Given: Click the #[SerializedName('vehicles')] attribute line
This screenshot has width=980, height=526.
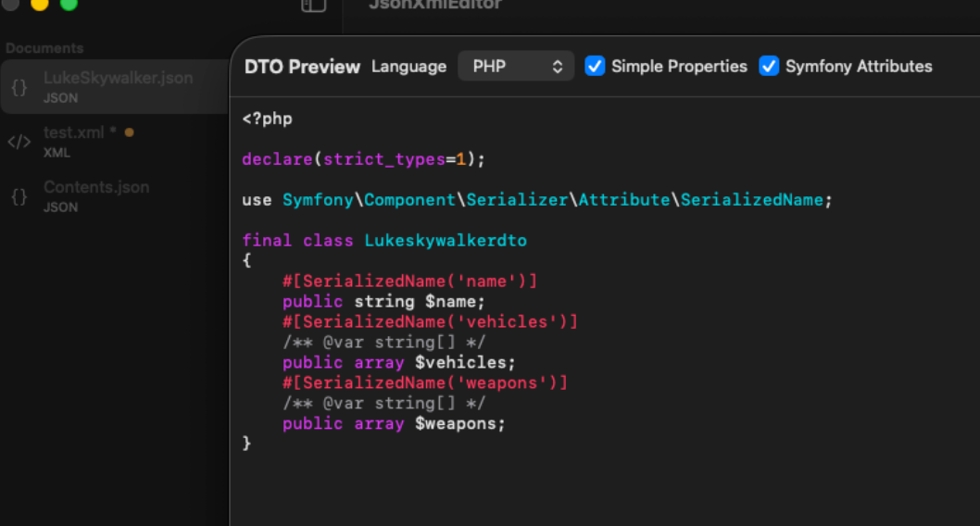Looking at the screenshot, I should coord(430,321).
